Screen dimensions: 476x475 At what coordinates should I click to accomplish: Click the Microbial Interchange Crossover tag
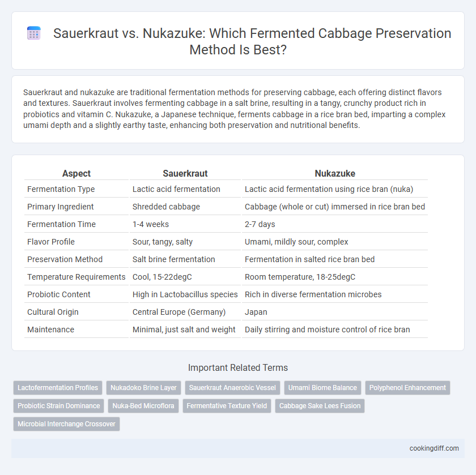point(66,424)
